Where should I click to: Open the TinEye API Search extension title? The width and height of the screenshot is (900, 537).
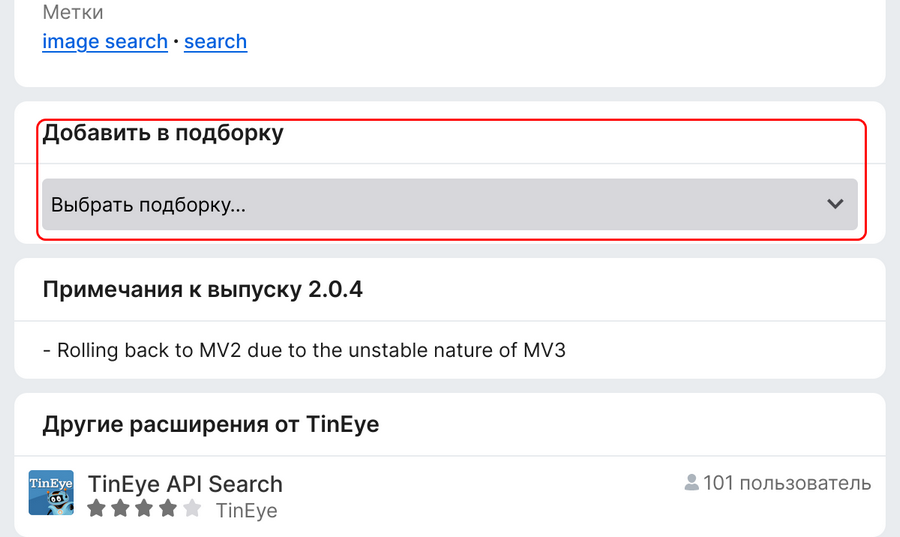185,484
